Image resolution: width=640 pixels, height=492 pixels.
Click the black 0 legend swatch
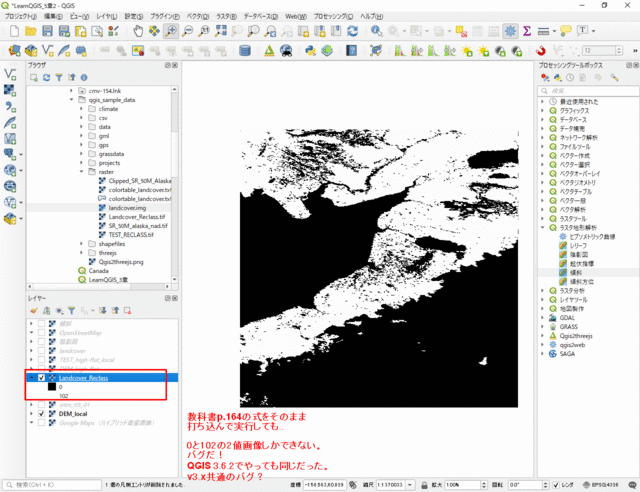(x=52, y=387)
